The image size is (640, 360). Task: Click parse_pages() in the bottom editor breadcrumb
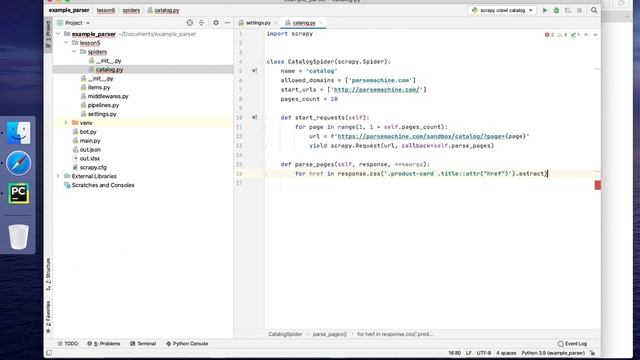(x=329, y=334)
